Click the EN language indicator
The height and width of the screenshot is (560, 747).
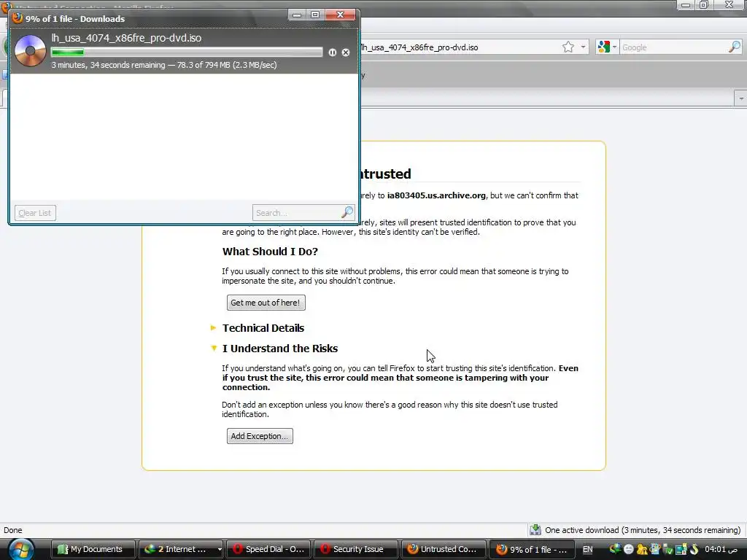click(588, 549)
